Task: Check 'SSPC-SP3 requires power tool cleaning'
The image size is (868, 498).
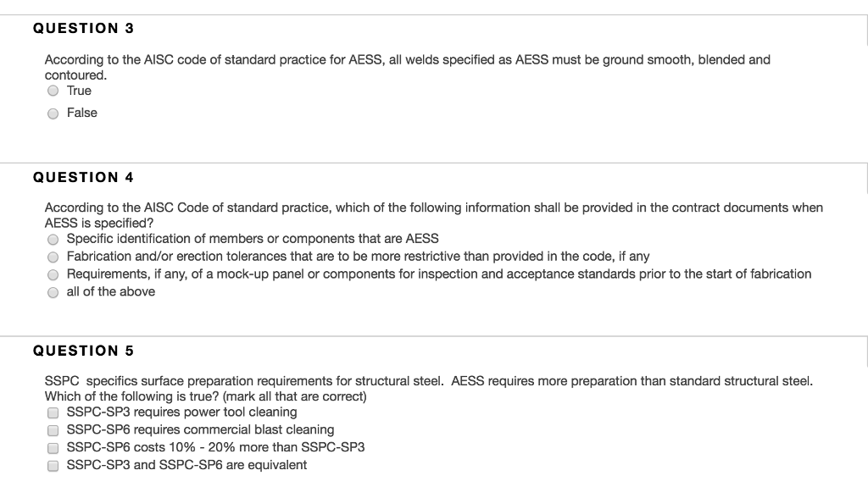Action: click(x=53, y=412)
